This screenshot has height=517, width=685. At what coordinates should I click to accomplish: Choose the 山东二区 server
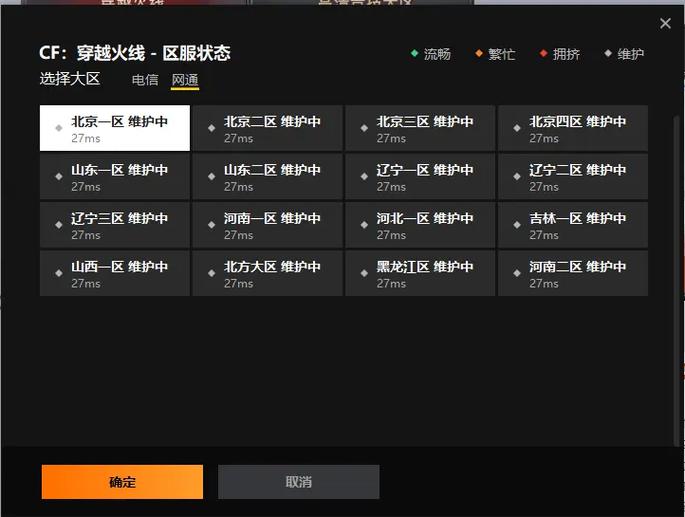click(267, 177)
